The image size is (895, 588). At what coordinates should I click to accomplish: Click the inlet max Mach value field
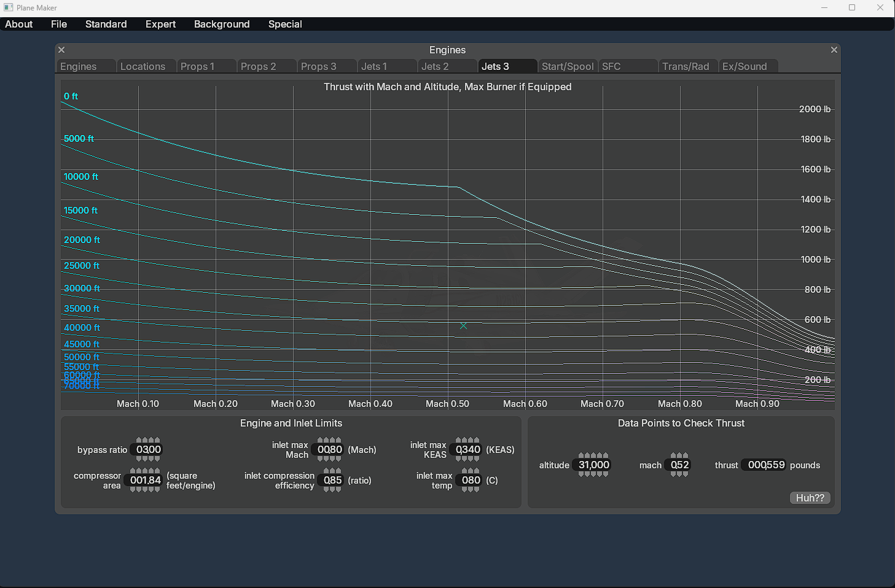[329, 450]
